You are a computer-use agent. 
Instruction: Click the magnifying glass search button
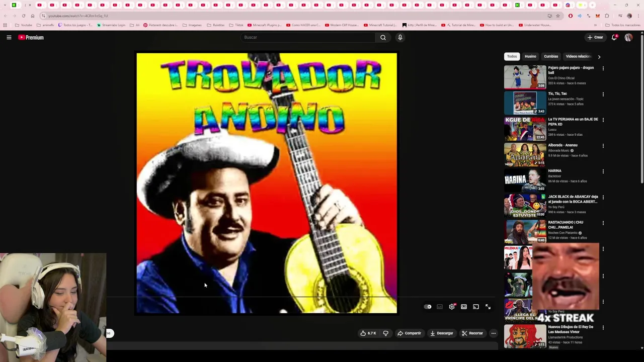coord(383,37)
